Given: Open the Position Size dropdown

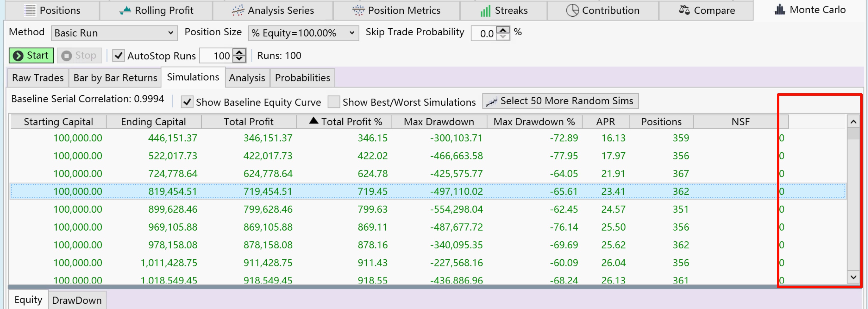Looking at the screenshot, I should coord(303,33).
